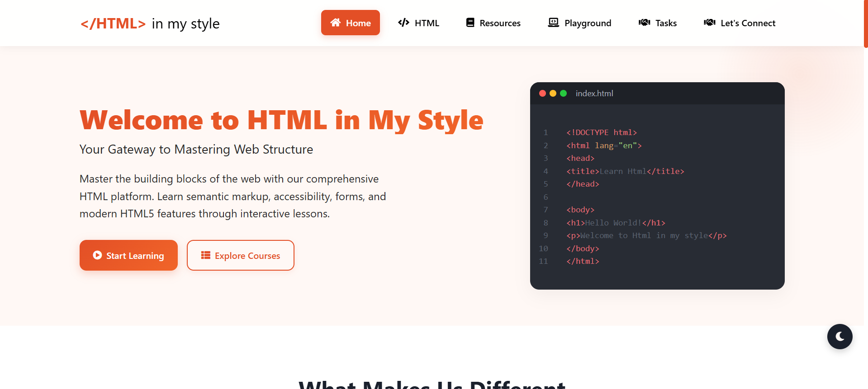Image resolution: width=868 pixels, height=389 pixels.
Task: Click the red dot in code window
Action: (542, 94)
